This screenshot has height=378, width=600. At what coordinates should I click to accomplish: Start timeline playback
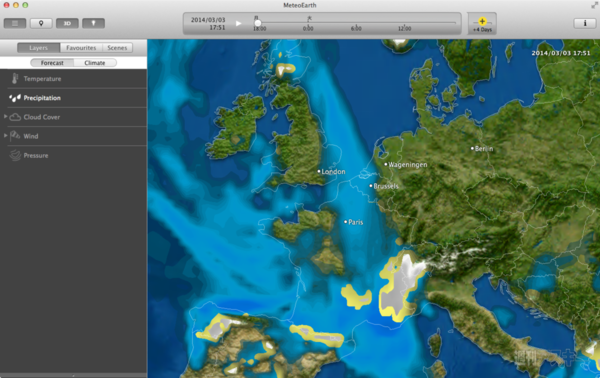click(x=238, y=23)
